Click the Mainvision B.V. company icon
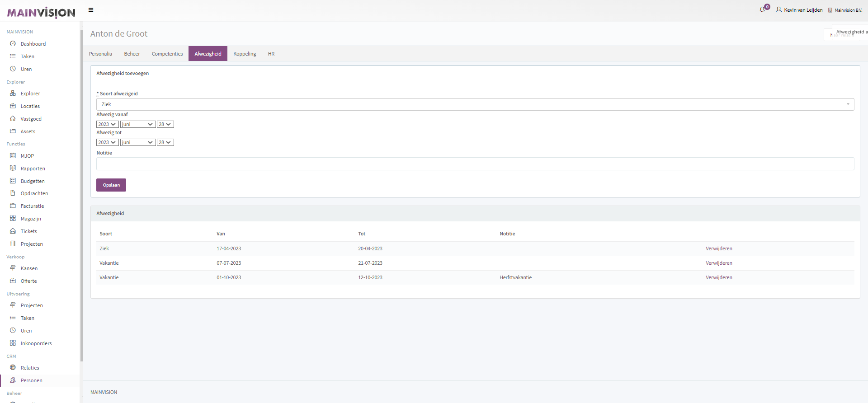 coord(830,10)
